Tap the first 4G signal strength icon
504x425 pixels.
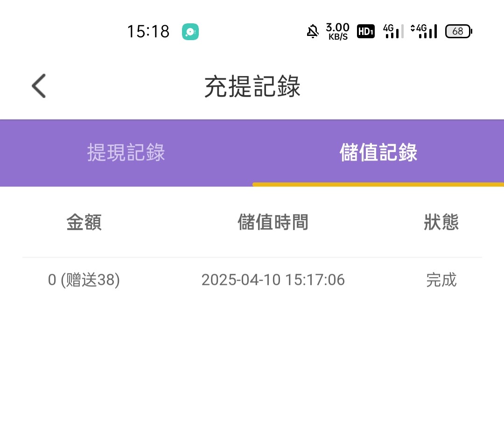pyautogui.click(x=393, y=31)
